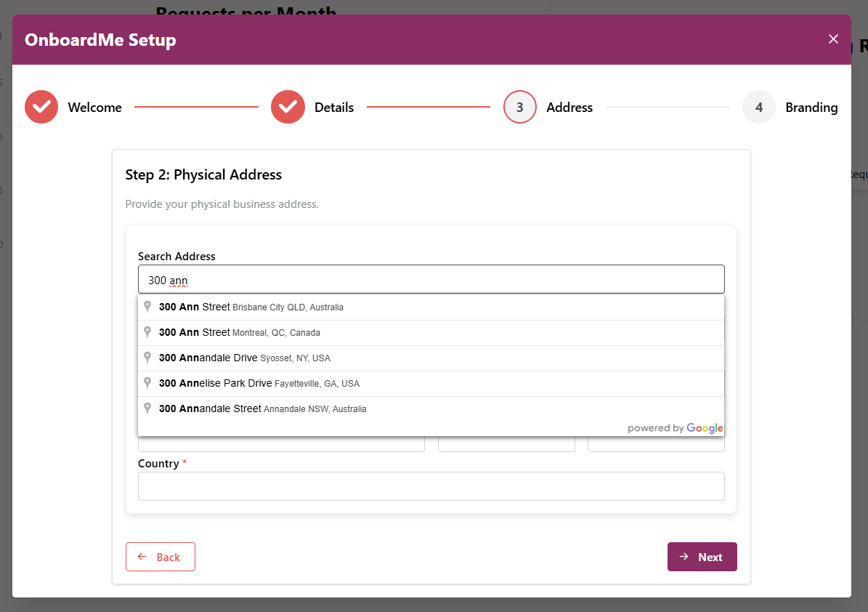Choose 300 Ann Street Montreal, QC suggestion
Image resolution: width=868 pixels, height=612 pixels.
(240, 333)
